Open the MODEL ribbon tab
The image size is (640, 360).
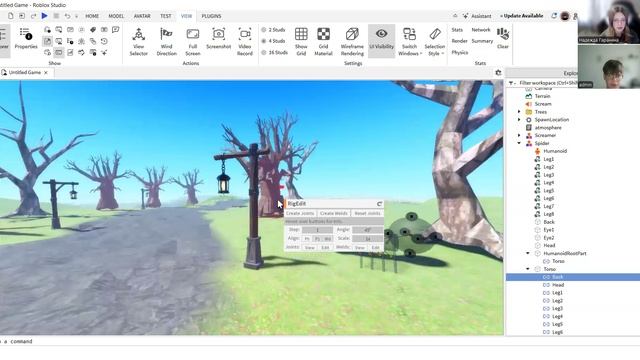click(116, 16)
